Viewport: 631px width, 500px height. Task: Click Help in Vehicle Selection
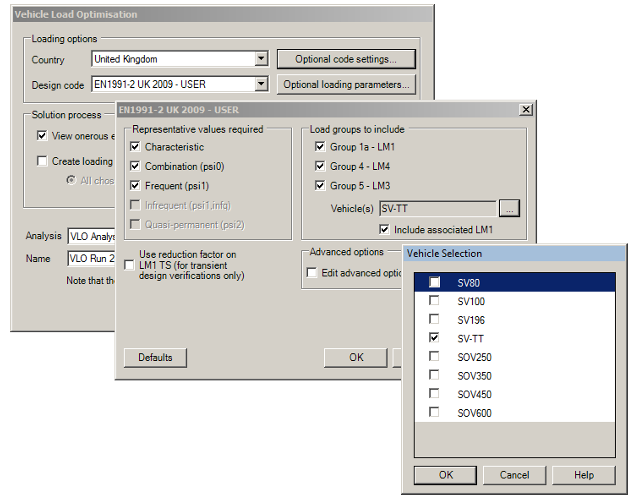point(584,475)
